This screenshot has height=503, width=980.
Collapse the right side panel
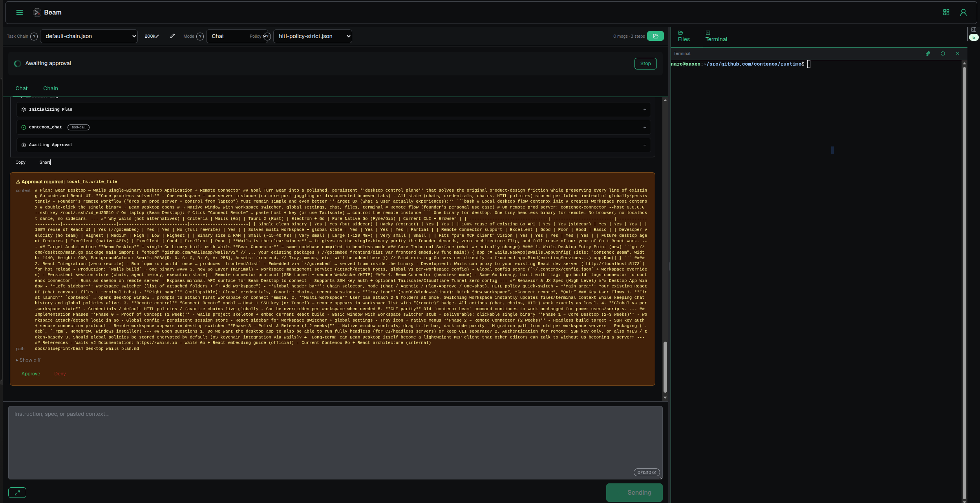coord(974,30)
